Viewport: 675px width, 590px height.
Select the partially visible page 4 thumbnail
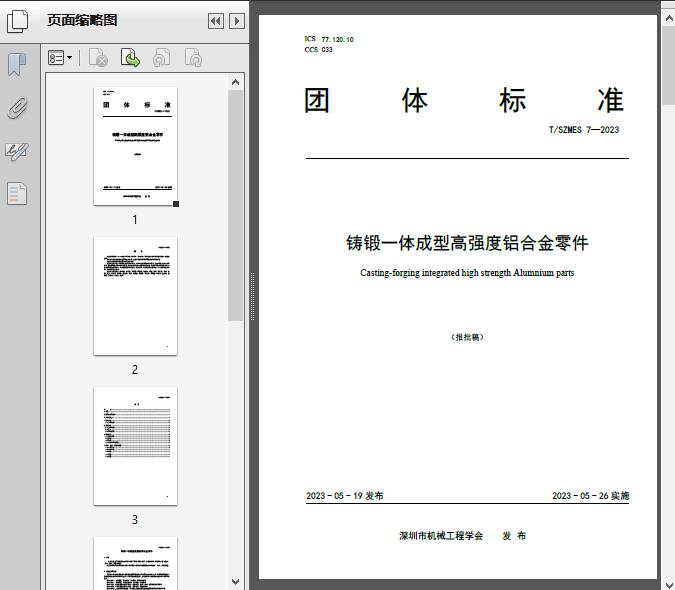135,563
